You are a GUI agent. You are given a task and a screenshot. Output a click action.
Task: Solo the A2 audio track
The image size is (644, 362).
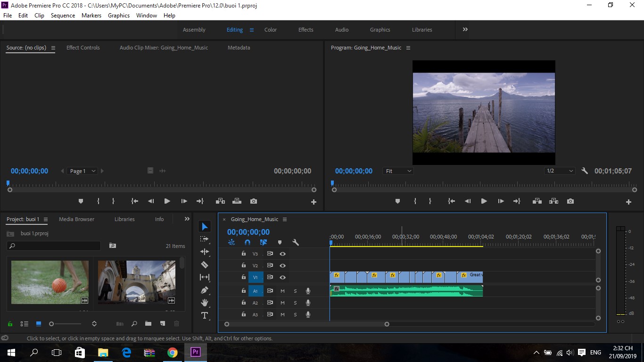(296, 303)
